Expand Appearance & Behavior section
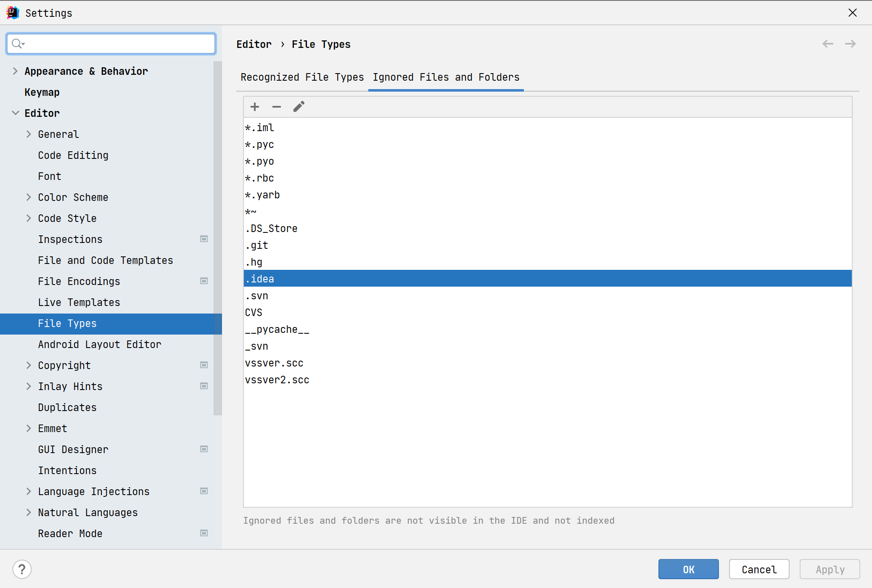This screenshot has width=872, height=588. coord(15,71)
